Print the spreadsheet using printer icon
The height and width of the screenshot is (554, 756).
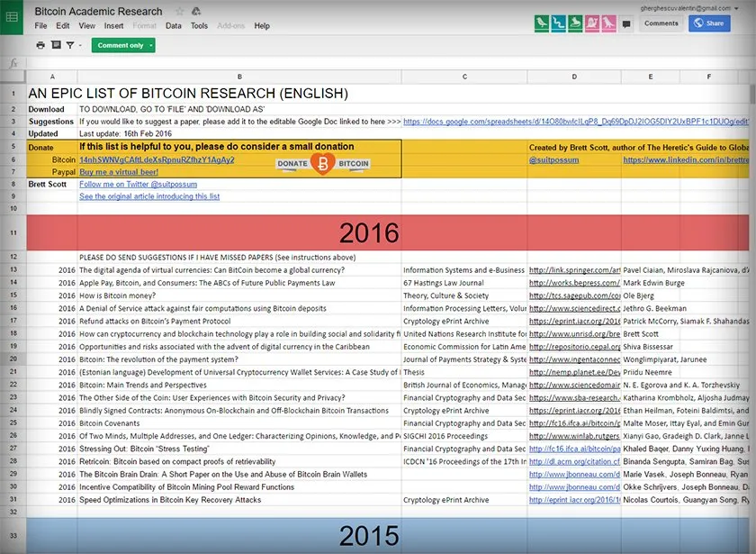click(40, 45)
